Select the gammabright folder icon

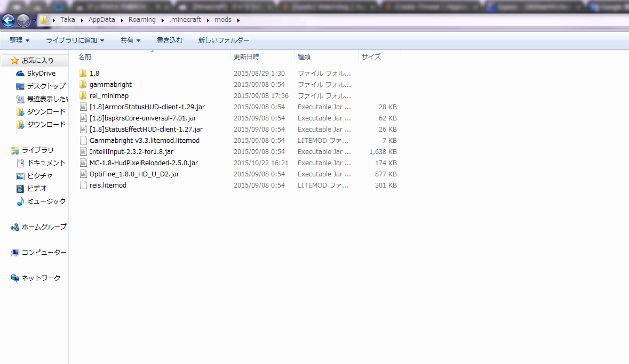click(83, 84)
